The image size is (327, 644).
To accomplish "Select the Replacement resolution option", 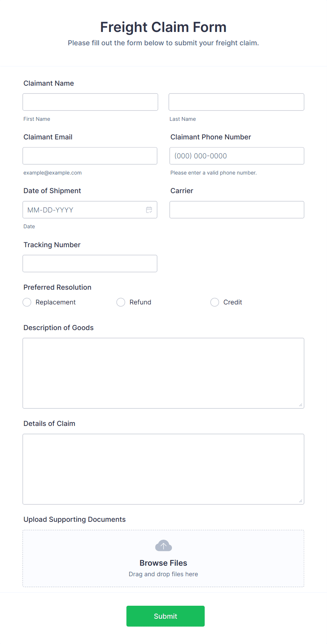I will click(x=27, y=302).
